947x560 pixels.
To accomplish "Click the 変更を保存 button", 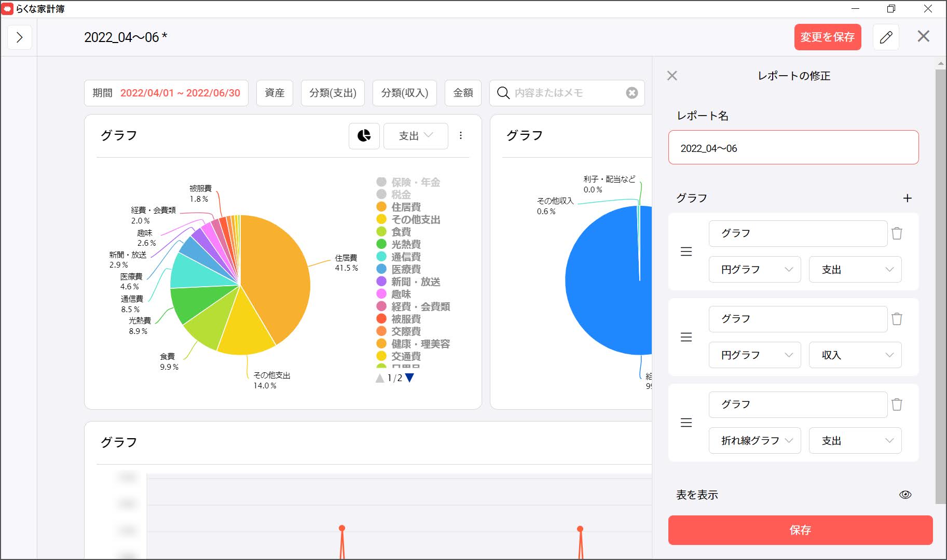I will pos(828,37).
